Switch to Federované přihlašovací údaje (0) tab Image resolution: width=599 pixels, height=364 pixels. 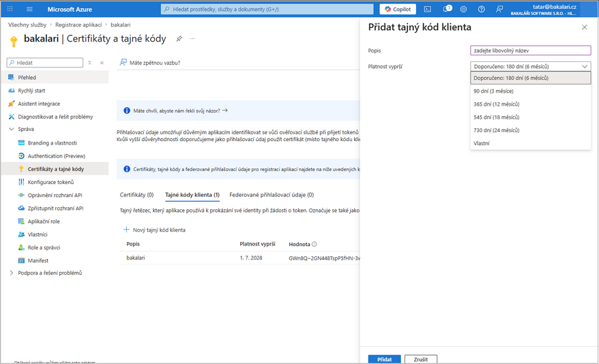[x=272, y=194]
